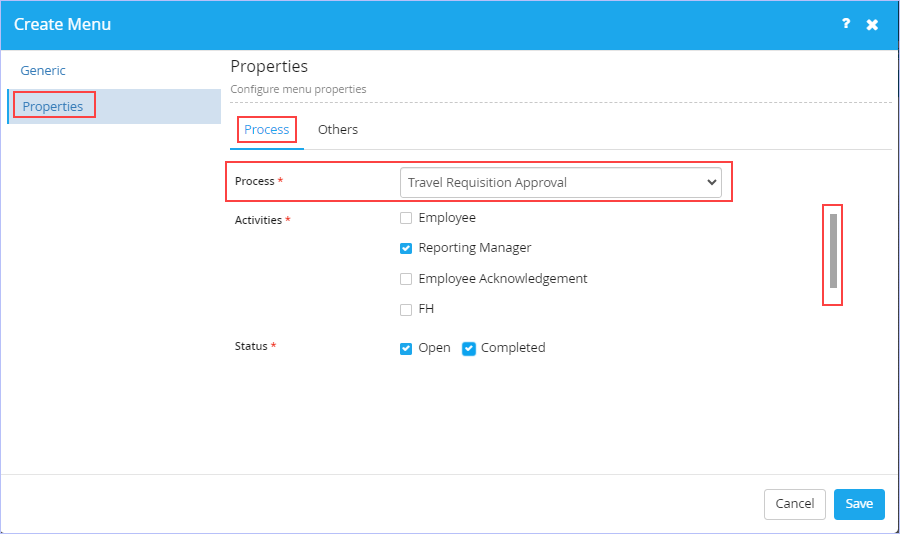Click the Cancel button
This screenshot has height=534, width=900.
click(x=794, y=504)
